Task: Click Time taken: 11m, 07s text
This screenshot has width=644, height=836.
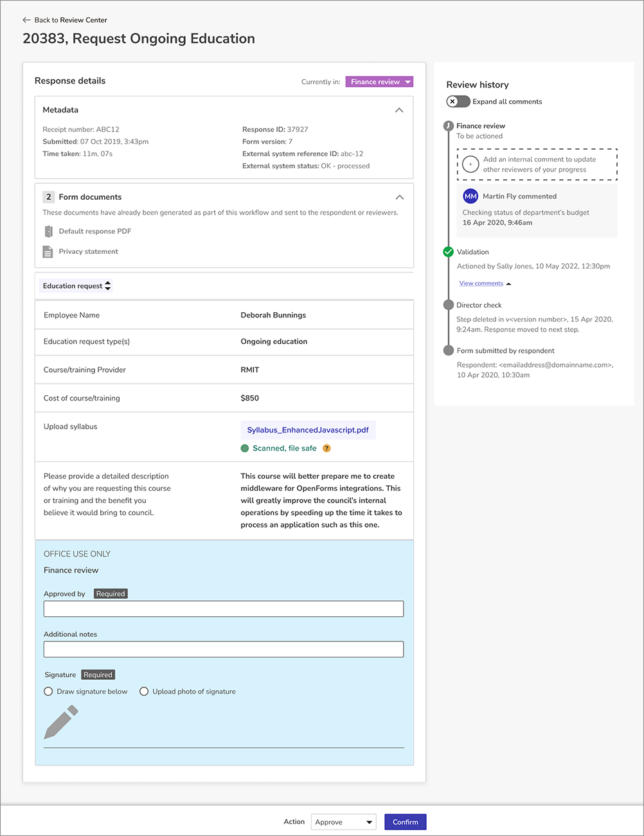Action: click(78, 154)
